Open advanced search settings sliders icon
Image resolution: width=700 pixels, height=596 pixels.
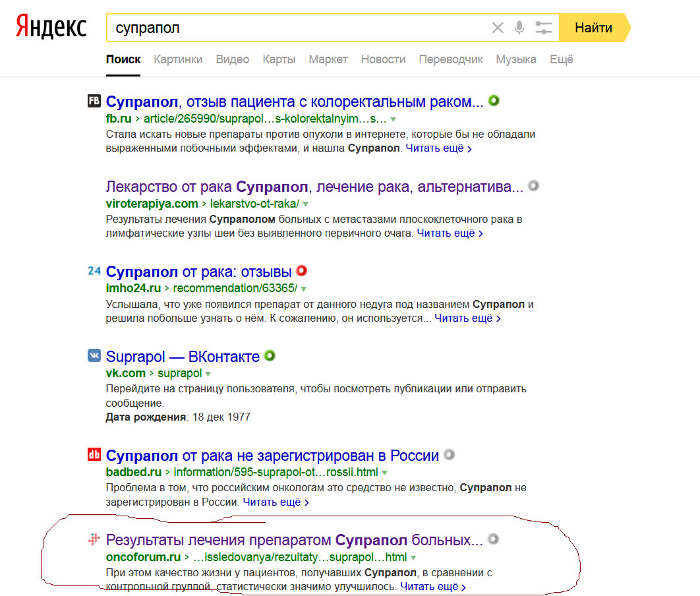[x=544, y=28]
